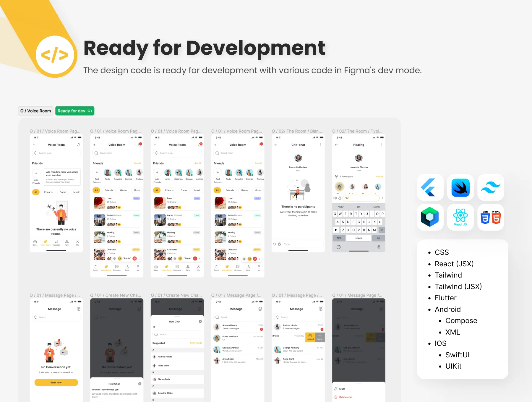532x402 pixels.
Task: Tap the gray More swipe action
Action: click(x=320, y=337)
